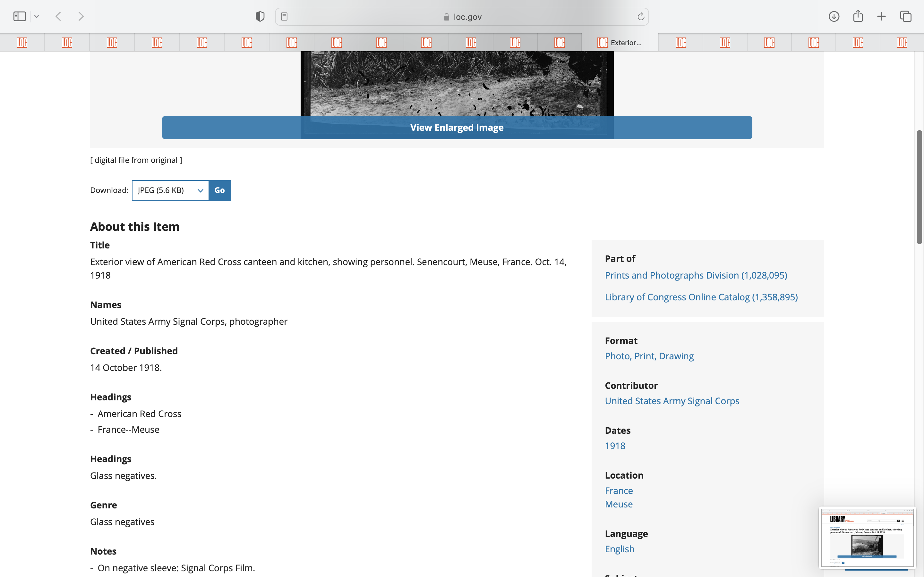Add a new tab with plus icon
The width and height of the screenshot is (924, 577).
[881, 16]
